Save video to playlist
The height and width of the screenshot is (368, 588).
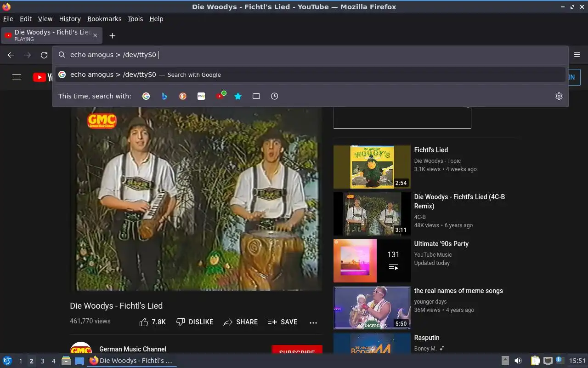click(283, 322)
